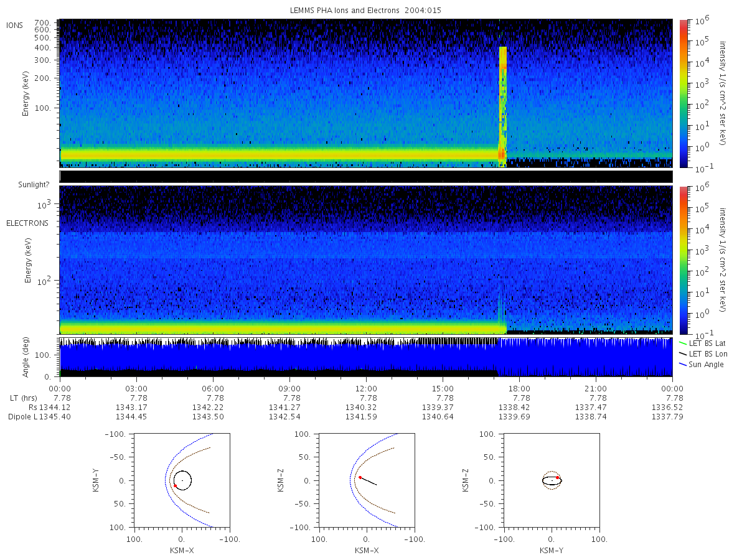747x560 pixels.
Task: Click red spacecraft marker in KSM-X/KSM-Y orbit plot
Action: (x=176, y=485)
